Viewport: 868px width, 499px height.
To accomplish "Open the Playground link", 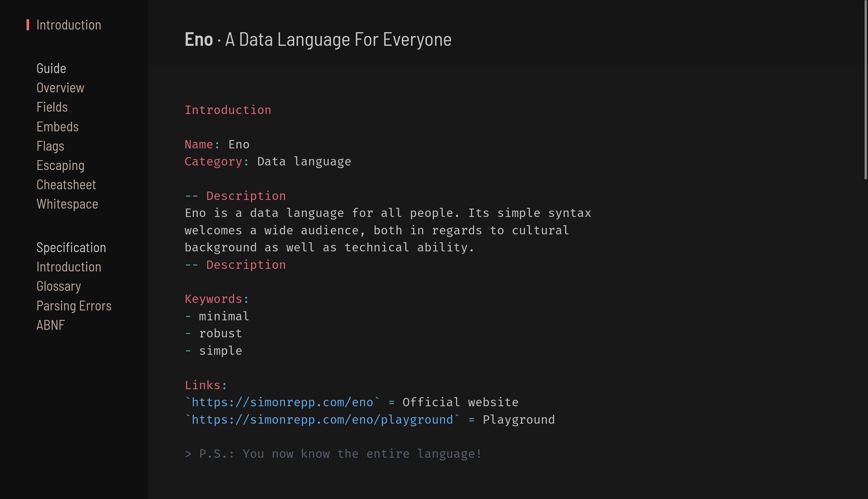I will coord(322,419).
